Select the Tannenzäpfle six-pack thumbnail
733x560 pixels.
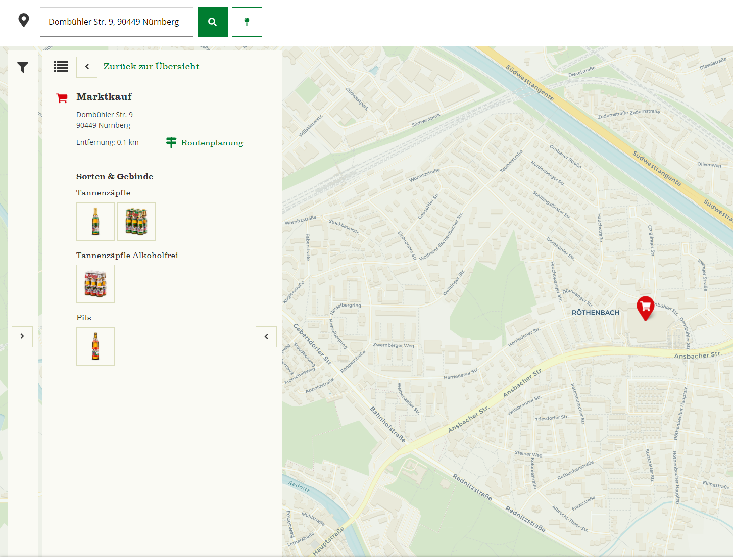(x=136, y=222)
